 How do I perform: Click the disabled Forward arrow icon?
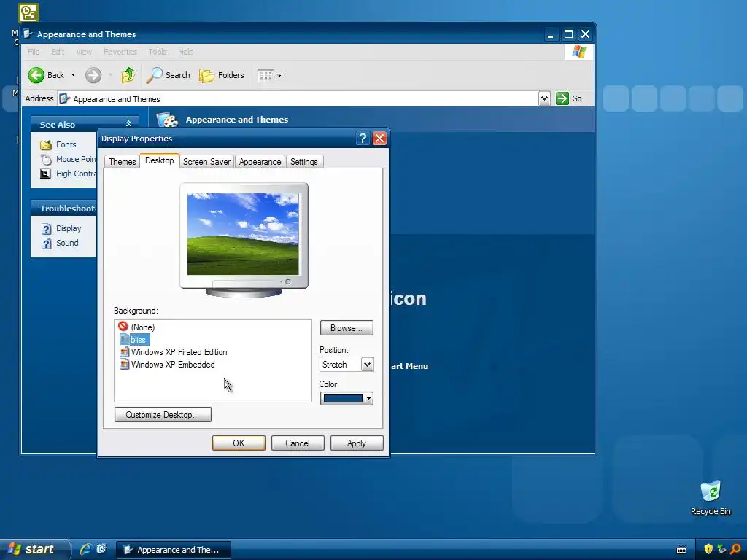point(93,75)
